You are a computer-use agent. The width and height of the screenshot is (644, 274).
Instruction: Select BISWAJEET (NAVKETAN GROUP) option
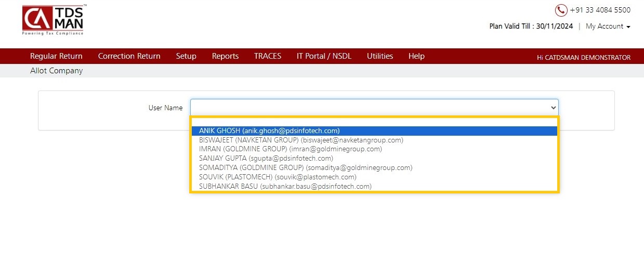pyautogui.click(x=374, y=140)
